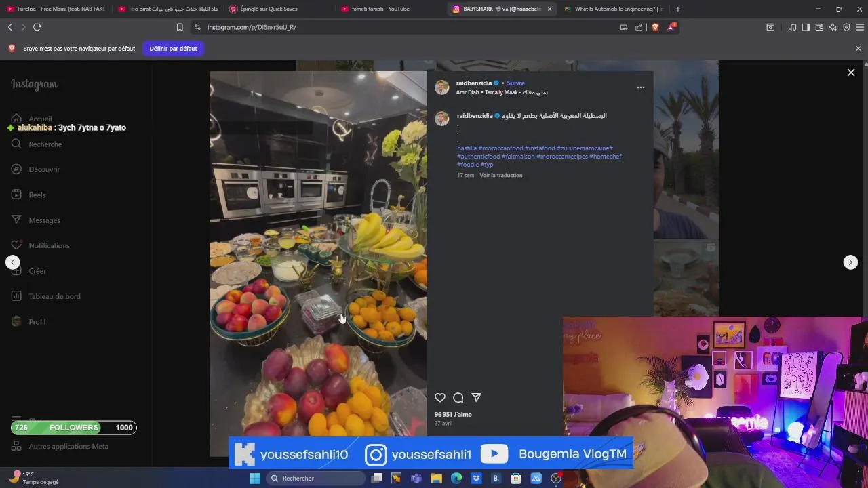
Task: Toggle browser sidebar panel
Action: 806,27
